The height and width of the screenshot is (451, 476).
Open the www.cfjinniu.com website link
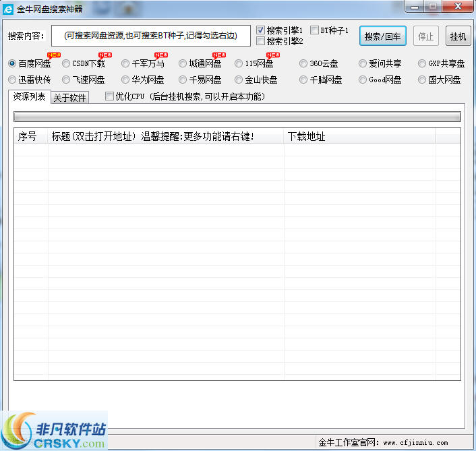[x=415, y=443]
